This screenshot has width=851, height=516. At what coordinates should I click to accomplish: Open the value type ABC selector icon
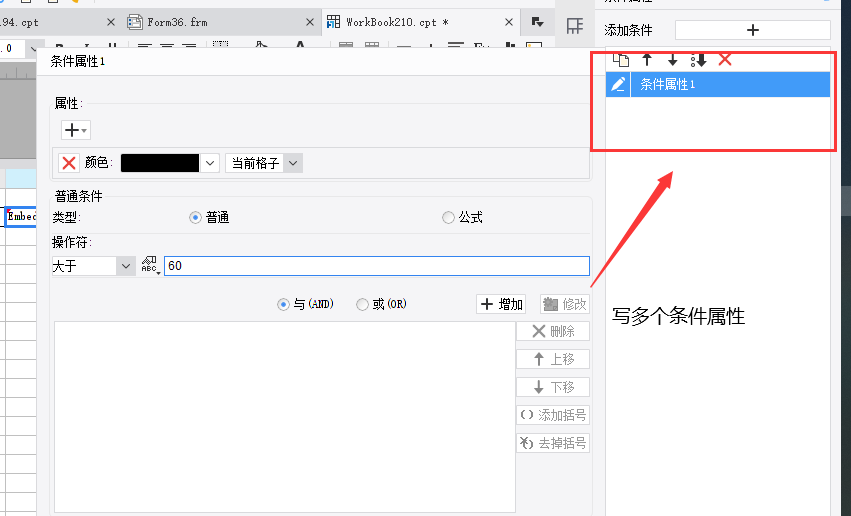150,265
